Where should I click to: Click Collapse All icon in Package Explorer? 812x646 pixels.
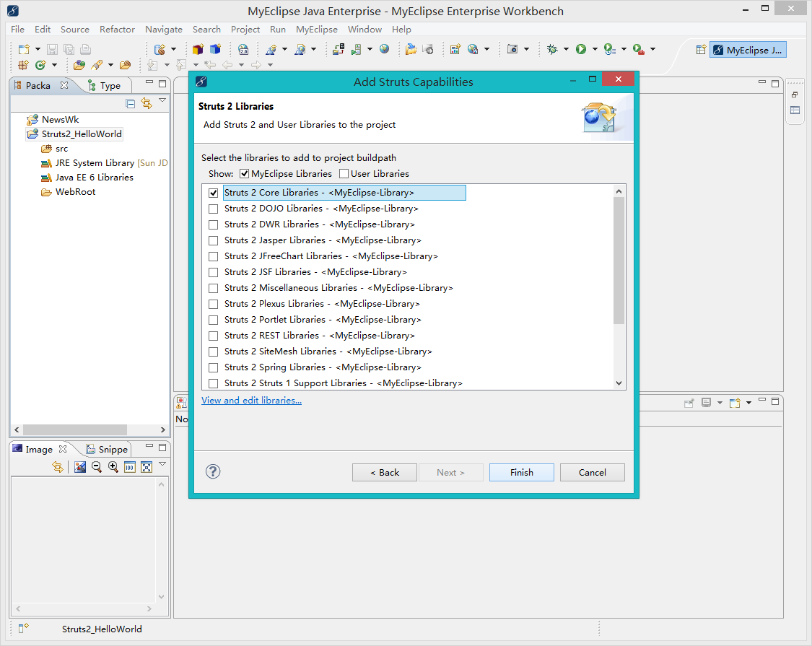coord(131,104)
